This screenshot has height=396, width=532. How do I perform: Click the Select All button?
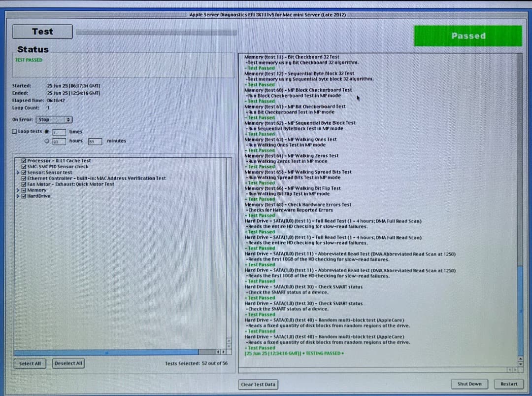(30, 363)
